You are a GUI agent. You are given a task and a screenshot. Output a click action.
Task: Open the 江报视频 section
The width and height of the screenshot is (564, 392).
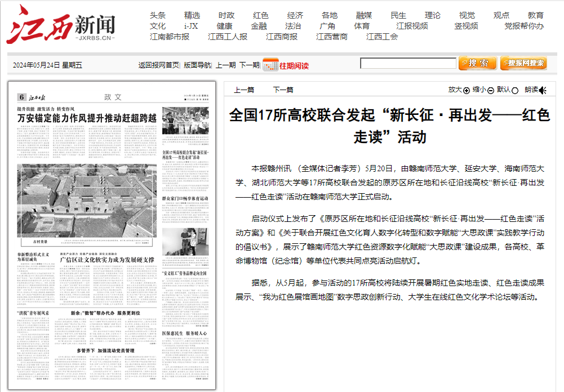click(412, 26)
